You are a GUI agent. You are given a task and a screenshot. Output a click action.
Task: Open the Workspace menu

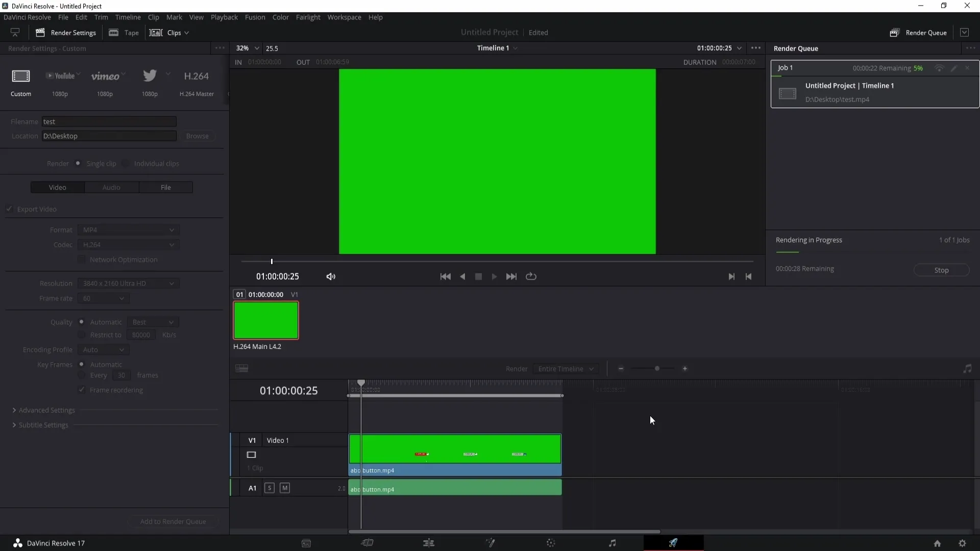pyautogui.click(x=344, y=17)
